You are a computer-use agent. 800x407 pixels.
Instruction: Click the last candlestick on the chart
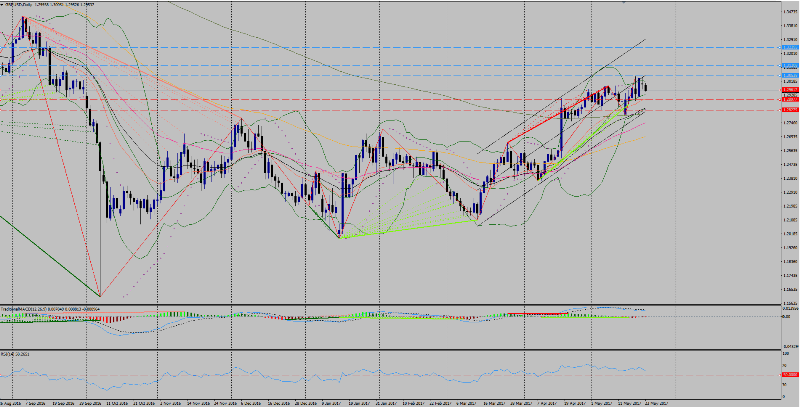646,88
